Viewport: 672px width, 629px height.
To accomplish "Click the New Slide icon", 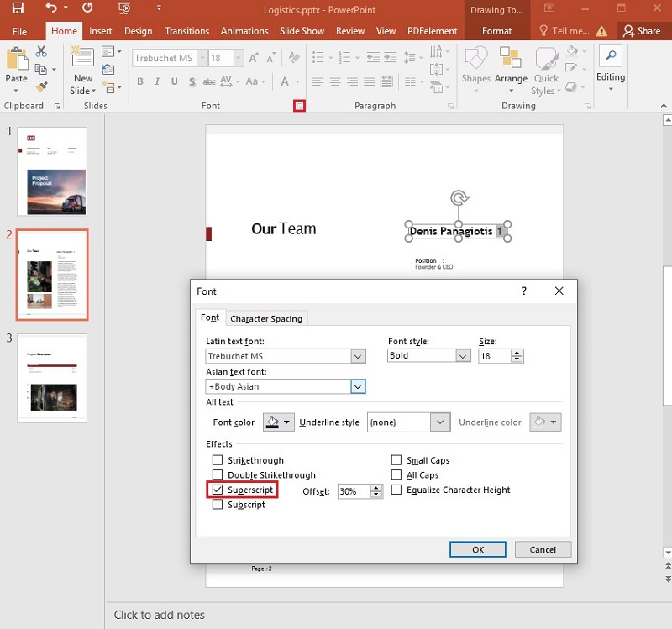I will [x=82, y=56].
